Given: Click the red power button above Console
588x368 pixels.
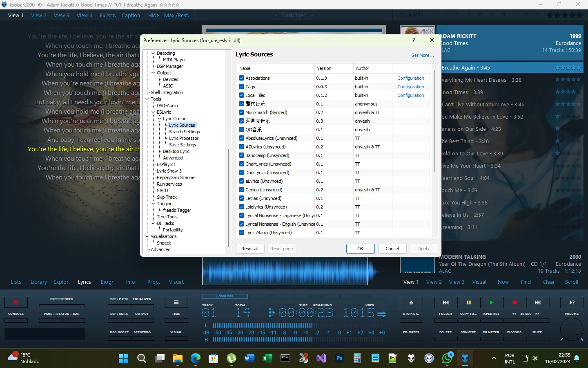Looking at the screenshot, I should (16, 303).
